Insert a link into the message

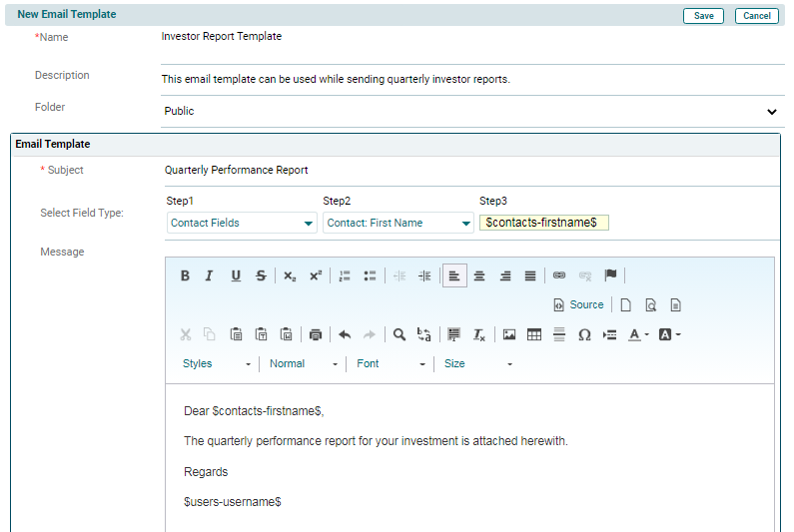point(559,276)
